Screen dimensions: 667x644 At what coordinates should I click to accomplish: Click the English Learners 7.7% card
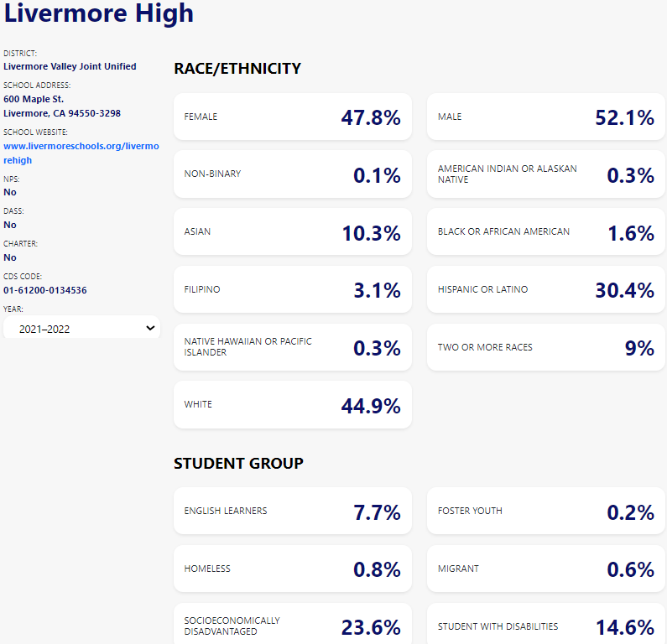[x=292, y=512]
